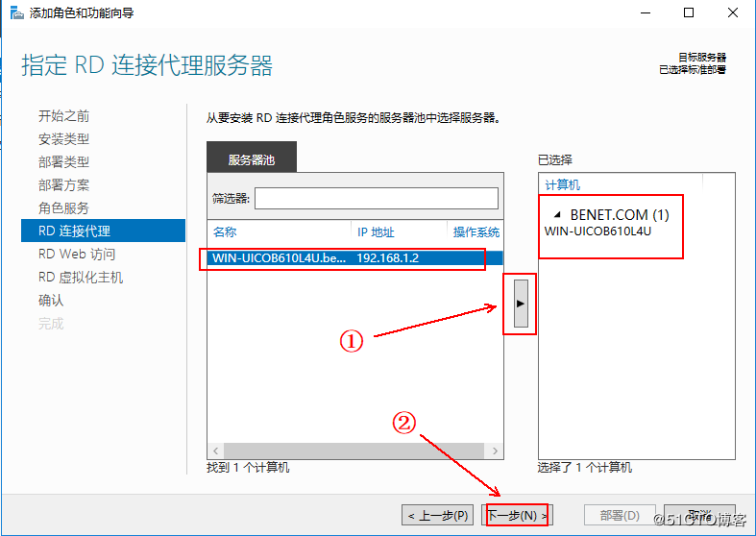Select server row with IP 192.168.1.2
The height and width of the screenshot is (536, 756).
[x=346, y=258]
